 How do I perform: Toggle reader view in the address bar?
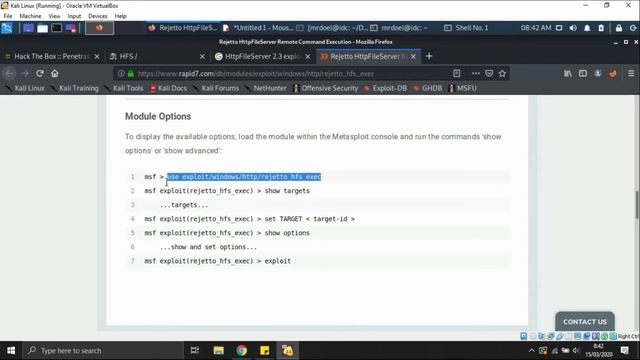[456, 73]
